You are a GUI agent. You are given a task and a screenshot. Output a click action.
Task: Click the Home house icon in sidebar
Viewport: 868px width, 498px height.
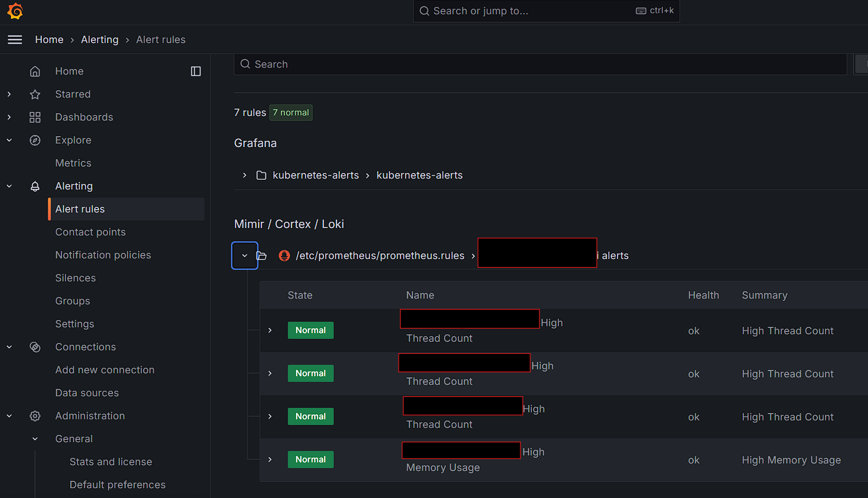point(35,71)
